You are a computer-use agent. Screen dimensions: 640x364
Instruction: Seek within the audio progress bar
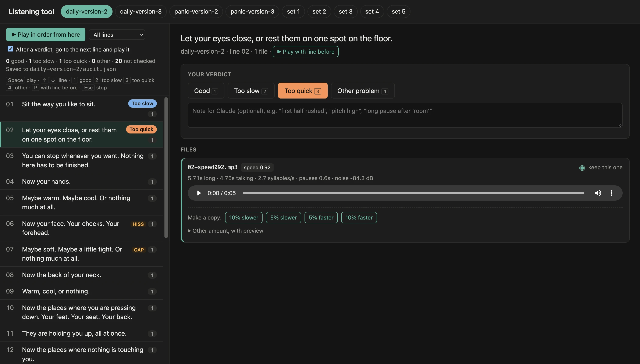click(x=413, y=193)
